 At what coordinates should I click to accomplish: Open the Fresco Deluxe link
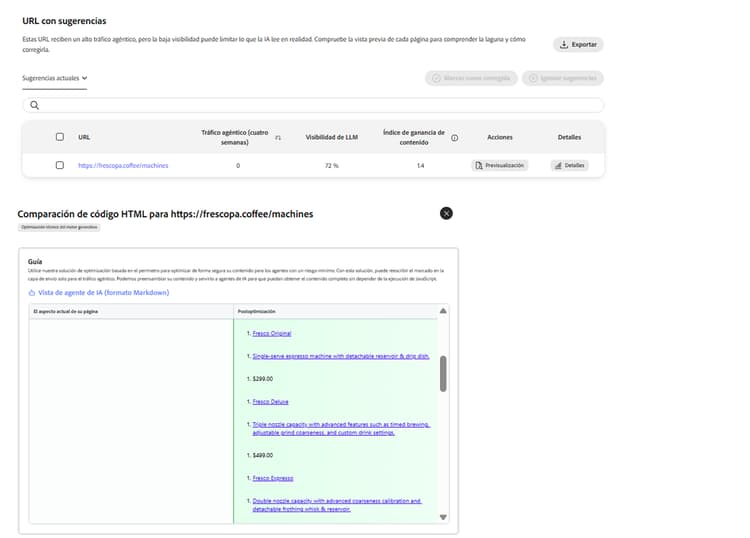(x=270, y=402)
